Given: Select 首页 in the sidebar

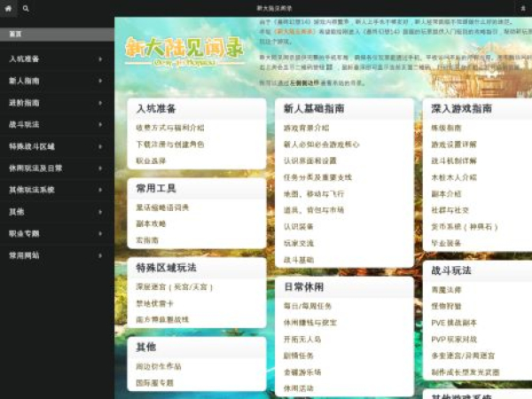Looking at the screenshot, I should click(16, 34).
